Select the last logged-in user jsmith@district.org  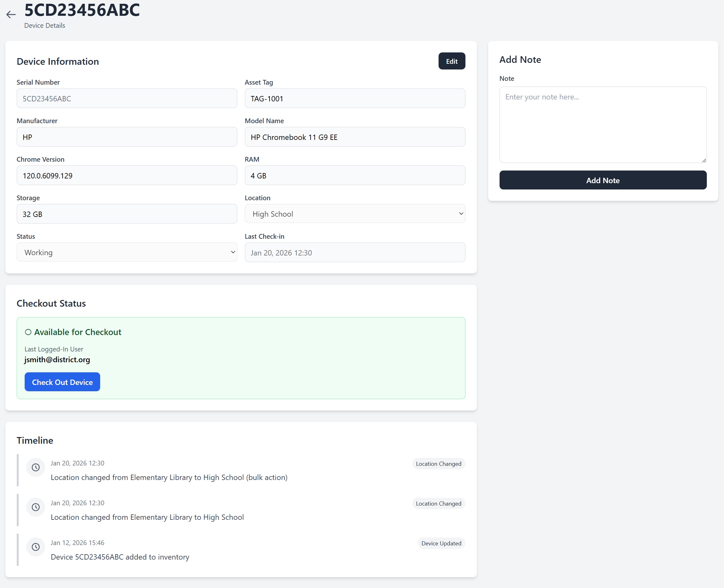point(57,359)
